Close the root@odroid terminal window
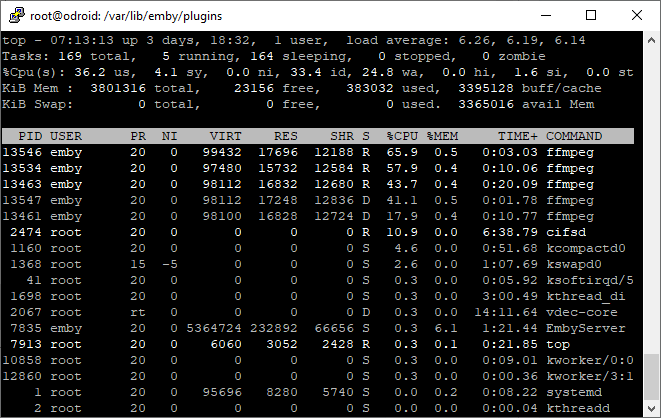 click(x=637, y=16)
